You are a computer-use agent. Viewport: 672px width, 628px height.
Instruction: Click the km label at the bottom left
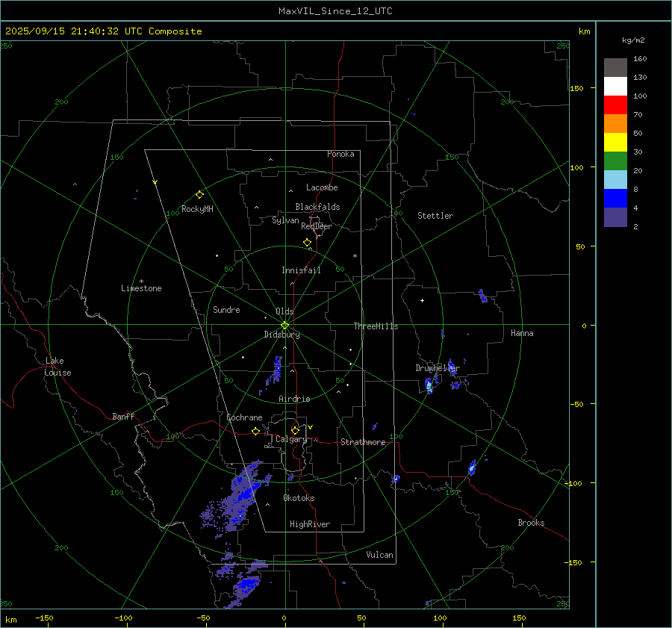pyautogui.click(x=11, y=620)
